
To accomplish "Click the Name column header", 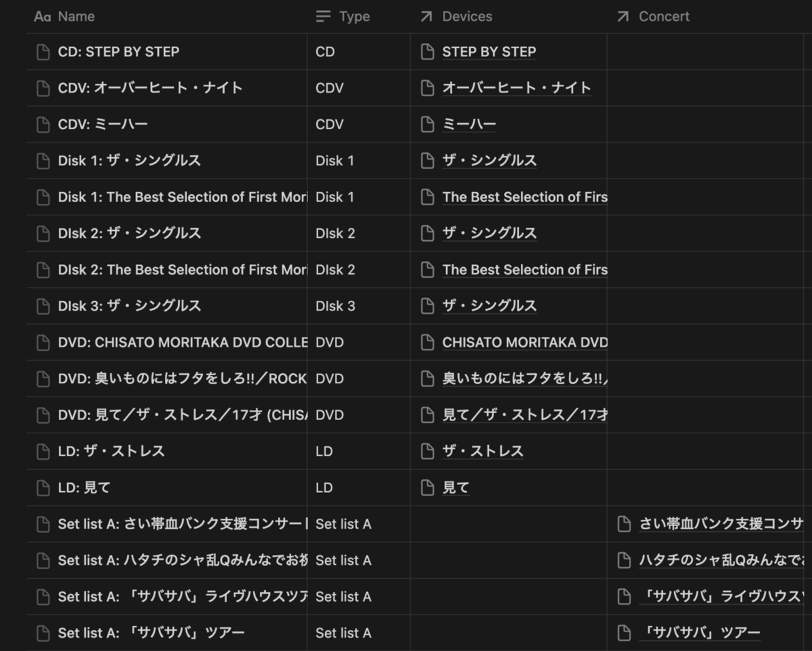I will (167, 16).
